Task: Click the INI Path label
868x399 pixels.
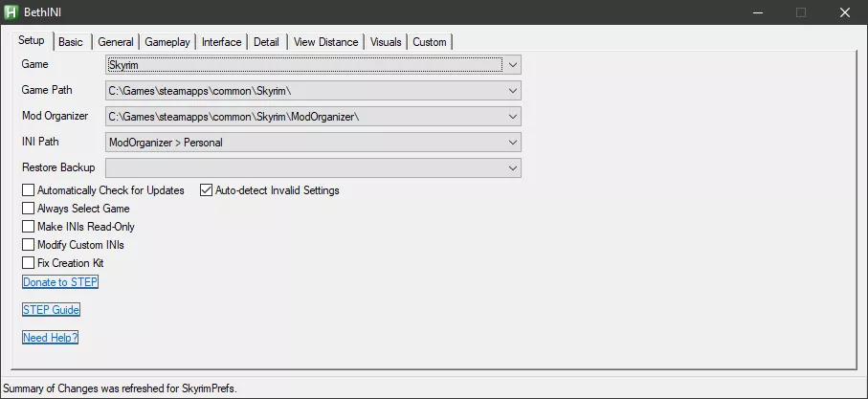Action: (x=40, y=142)
